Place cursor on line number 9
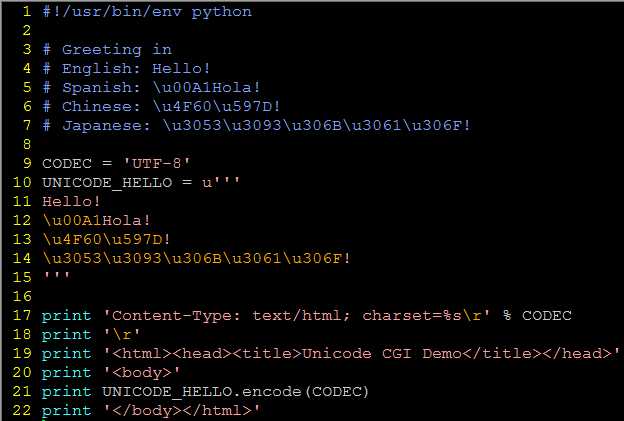 (x=27, y=164)
